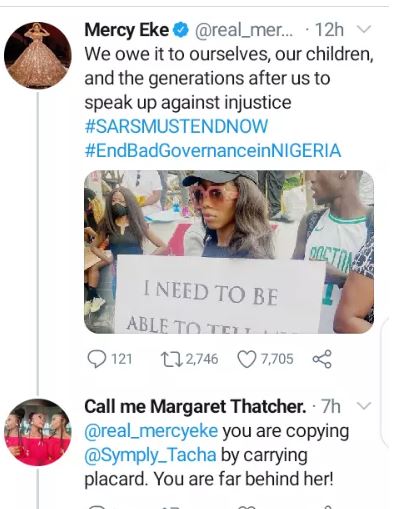The image size is (394, 509).
Task: Open the #SARSMUSTENDNOW hashtag
Action: (x=176, y=126)
